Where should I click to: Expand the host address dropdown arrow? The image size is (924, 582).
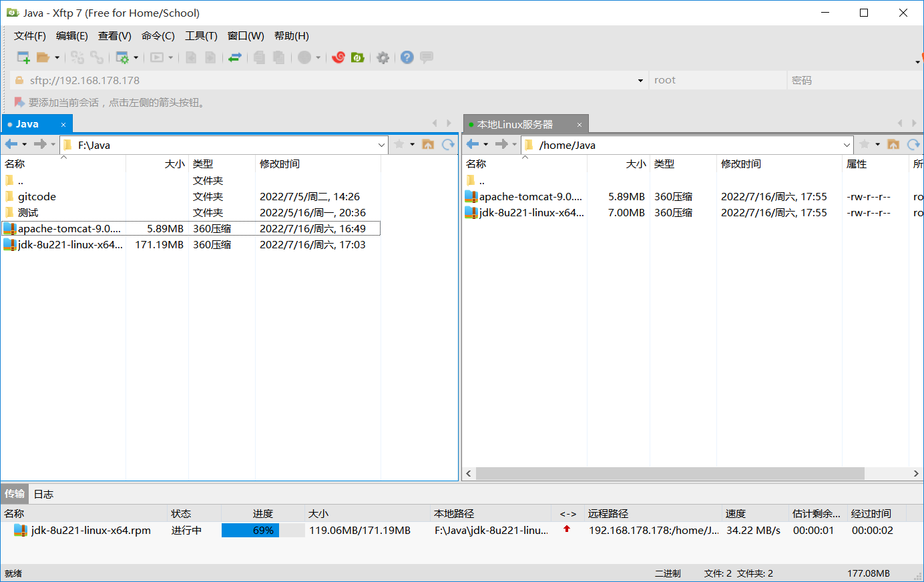(x=640, y=81)
